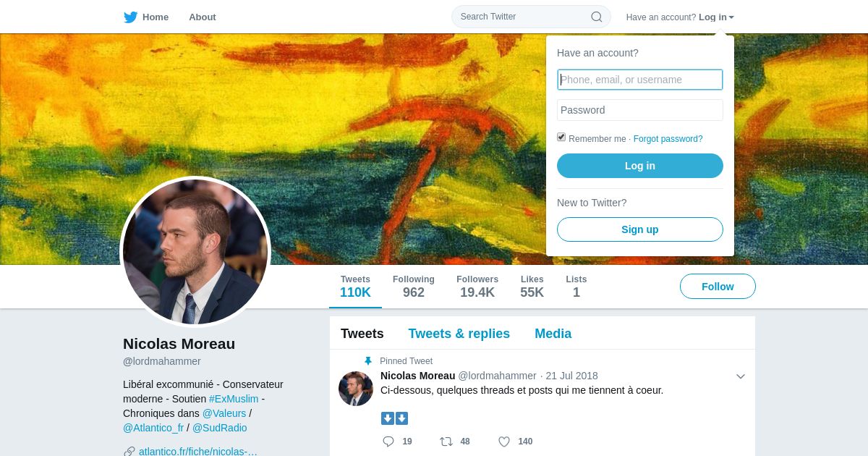View the Followers 19.4K count
Image resolution: width=868 pixels, height=456 pixels.
tap(477, 287)
